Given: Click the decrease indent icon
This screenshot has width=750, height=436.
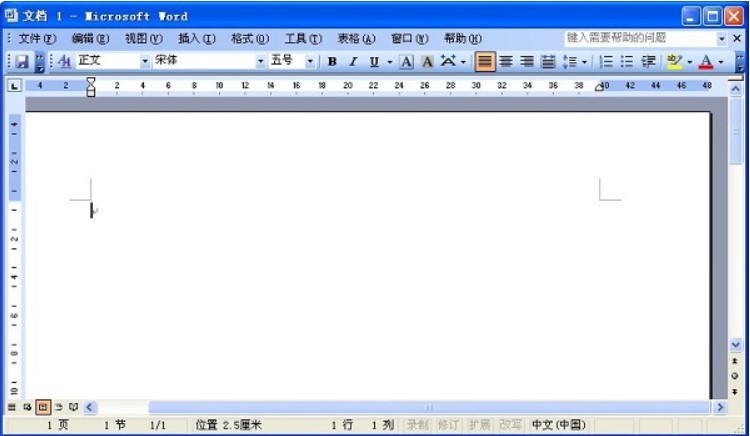Looking at the screenshot, I should 648,61.
